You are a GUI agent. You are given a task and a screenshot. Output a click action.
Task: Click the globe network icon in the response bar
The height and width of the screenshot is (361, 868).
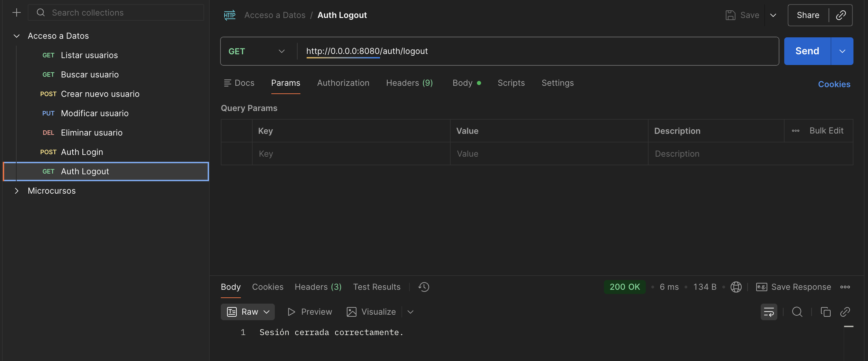pos(736,287)
